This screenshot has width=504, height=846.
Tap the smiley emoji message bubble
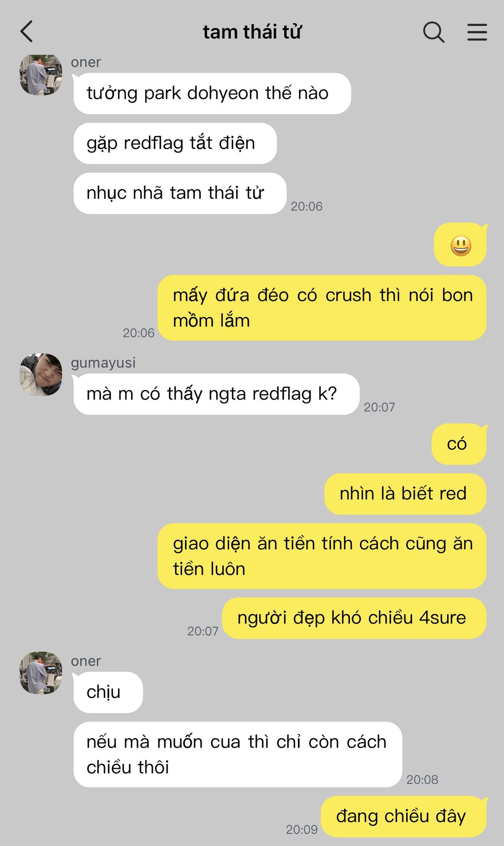tap(460, 245)
